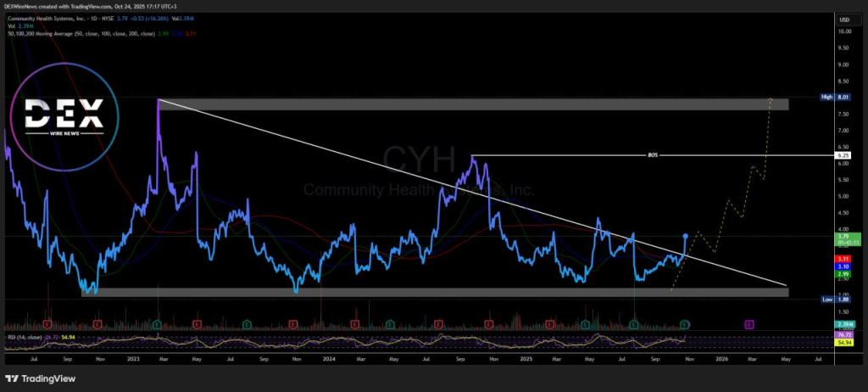The height and width of the screenshot is (392, 868).
Task: Click the 6.25 price level tag
Action: [x=843, y=156]
